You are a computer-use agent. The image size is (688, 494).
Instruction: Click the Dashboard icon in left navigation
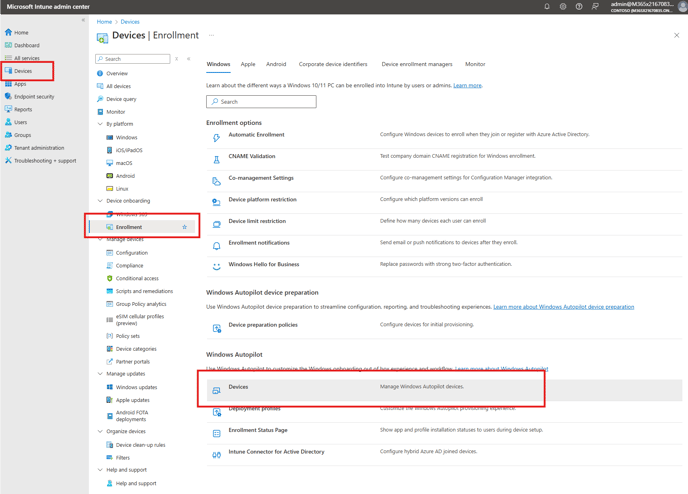pyautogui.click(x=8, y=45)
